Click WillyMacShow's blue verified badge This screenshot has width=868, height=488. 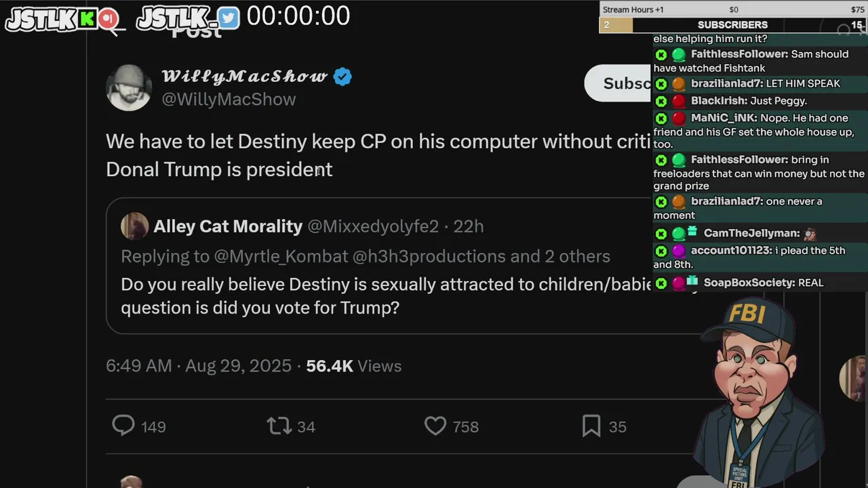pyautogui.click(x=342, y=77)
